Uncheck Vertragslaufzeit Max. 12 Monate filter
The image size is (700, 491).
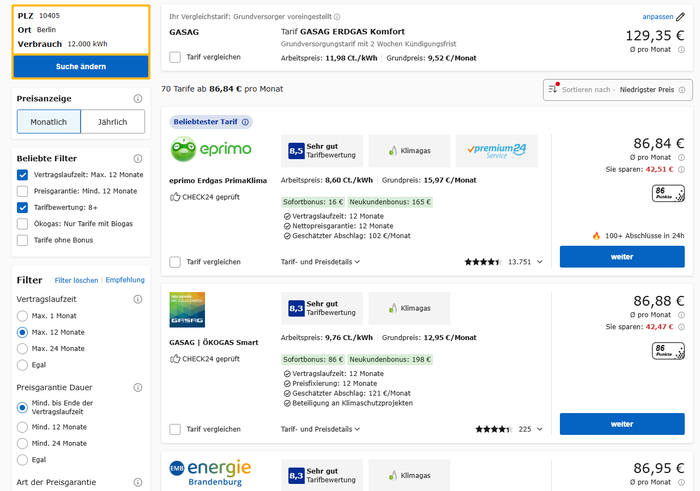tap(23, 175)
